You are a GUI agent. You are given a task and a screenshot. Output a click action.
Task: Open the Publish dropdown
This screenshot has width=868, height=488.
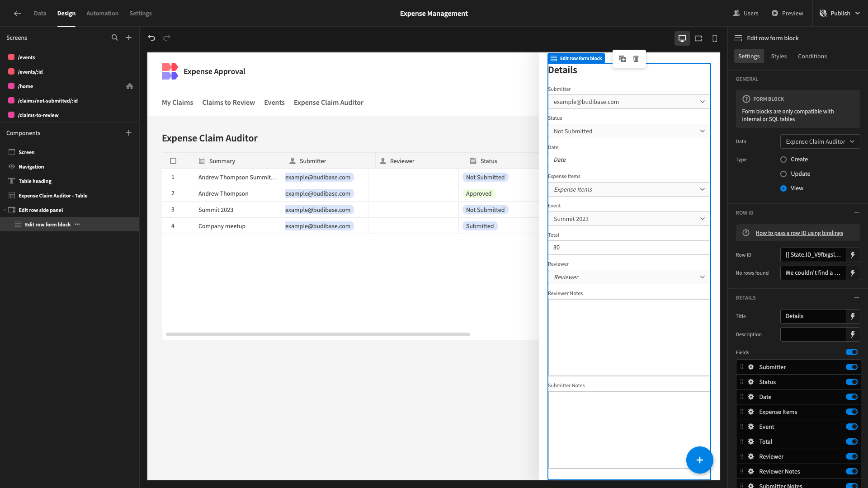(x=840, y=14)
